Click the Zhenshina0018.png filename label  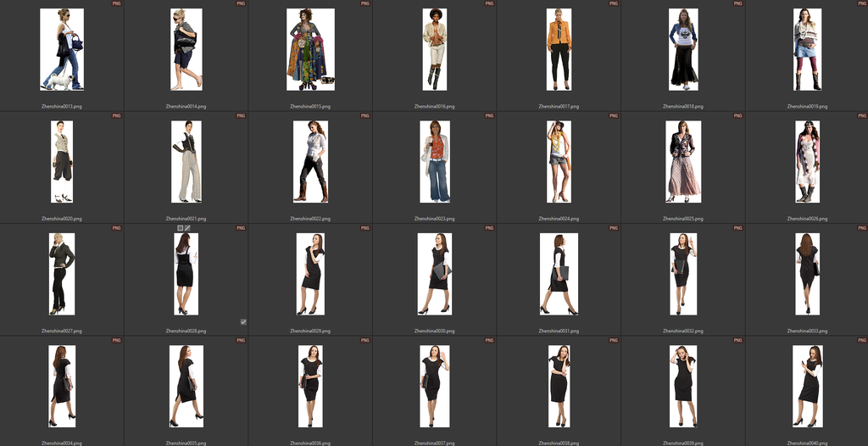tap(682, 107)
